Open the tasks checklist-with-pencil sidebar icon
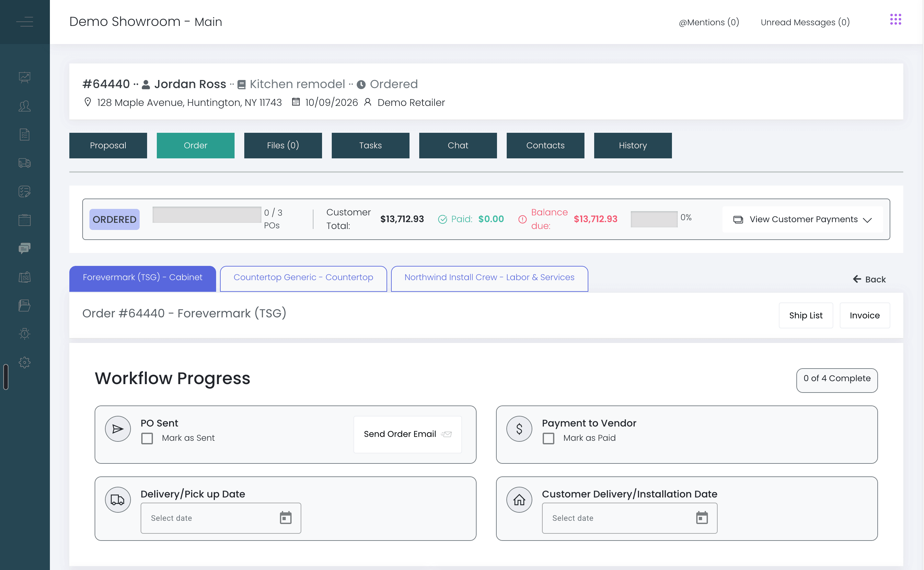 click(25, 191)
